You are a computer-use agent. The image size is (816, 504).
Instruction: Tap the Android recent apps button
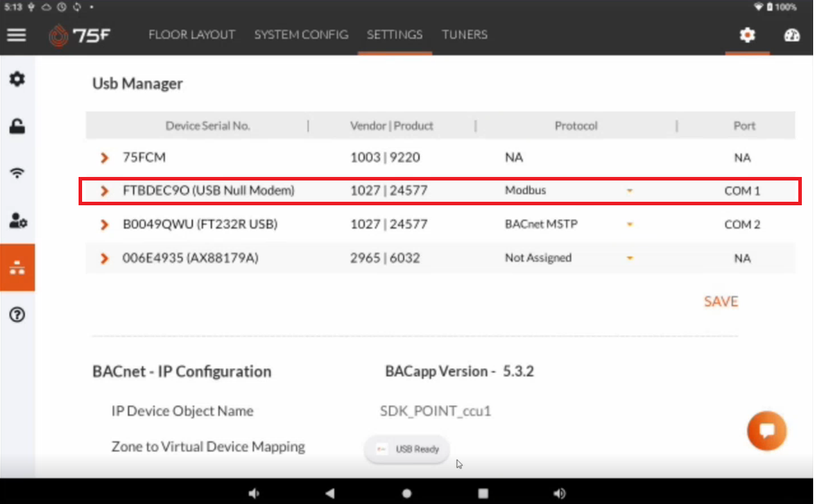(483, 493)
